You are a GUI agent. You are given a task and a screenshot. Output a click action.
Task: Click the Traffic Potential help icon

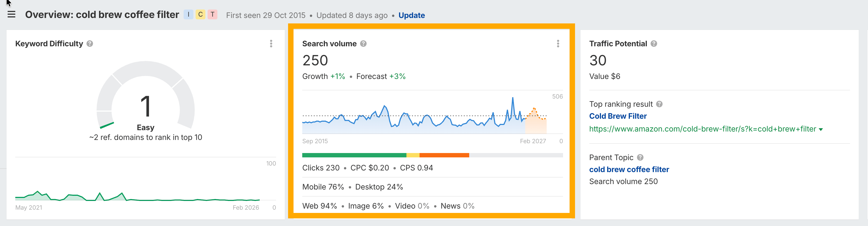coord(654,44)
